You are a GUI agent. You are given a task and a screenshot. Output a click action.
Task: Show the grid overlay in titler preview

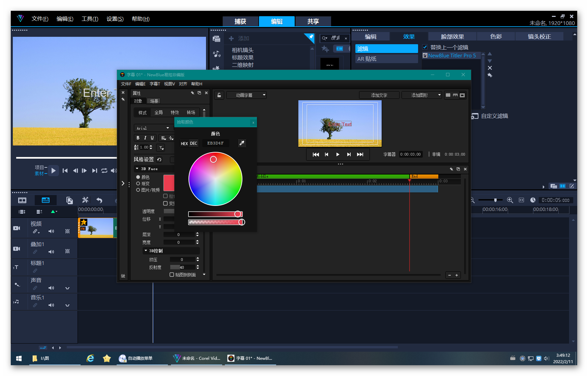(x=448, y=95)
